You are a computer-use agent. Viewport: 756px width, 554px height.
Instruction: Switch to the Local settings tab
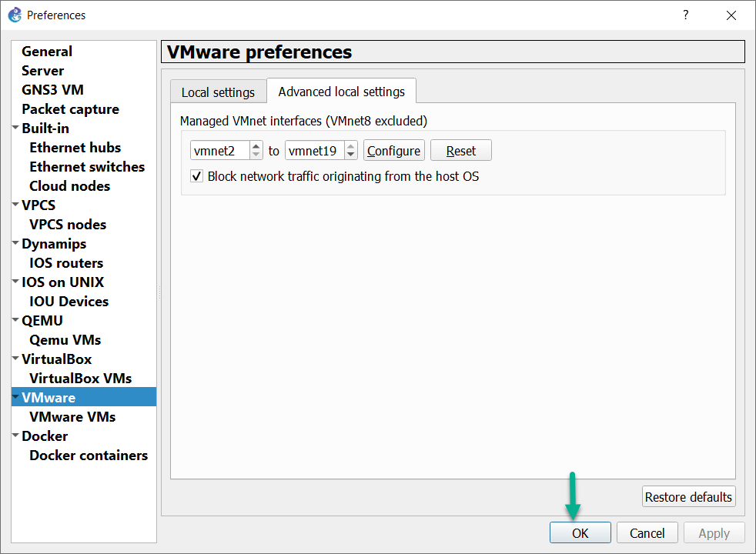pos(218,92)
